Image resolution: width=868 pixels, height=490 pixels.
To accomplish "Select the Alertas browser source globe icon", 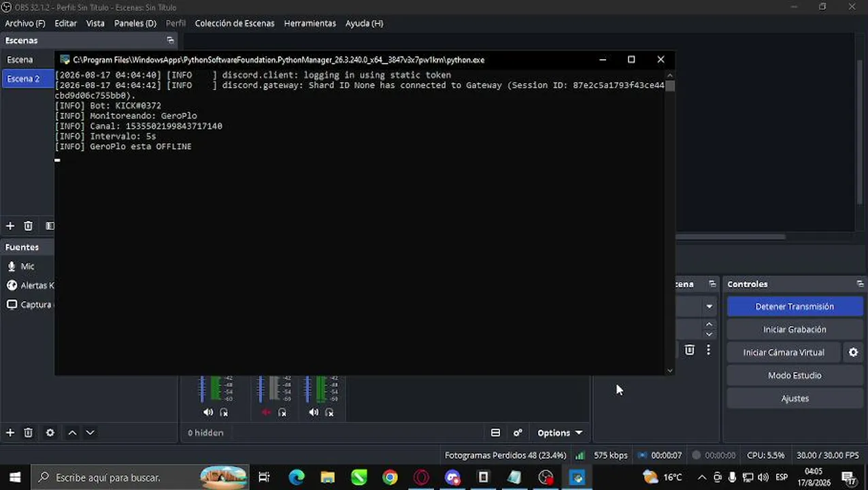I will (12, 285).
